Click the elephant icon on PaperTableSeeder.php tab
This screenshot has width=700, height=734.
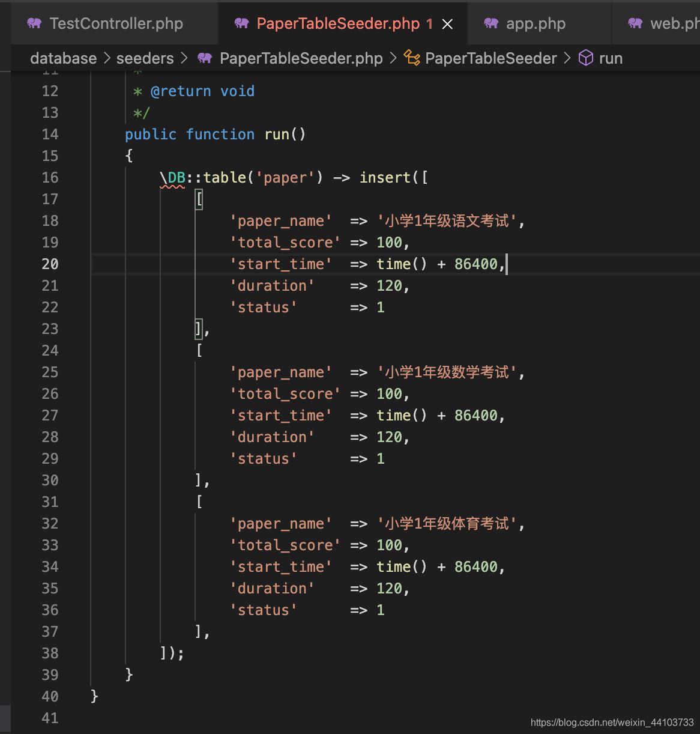[242, 23]
